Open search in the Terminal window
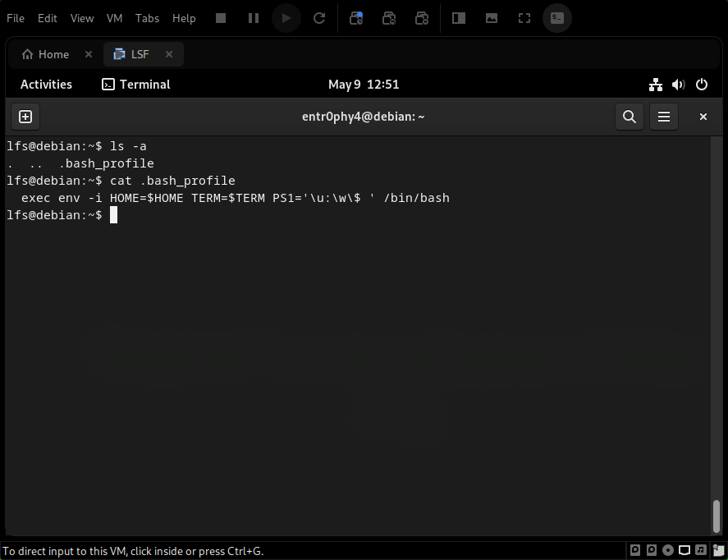Screen dimensions: 728x560 629,117
